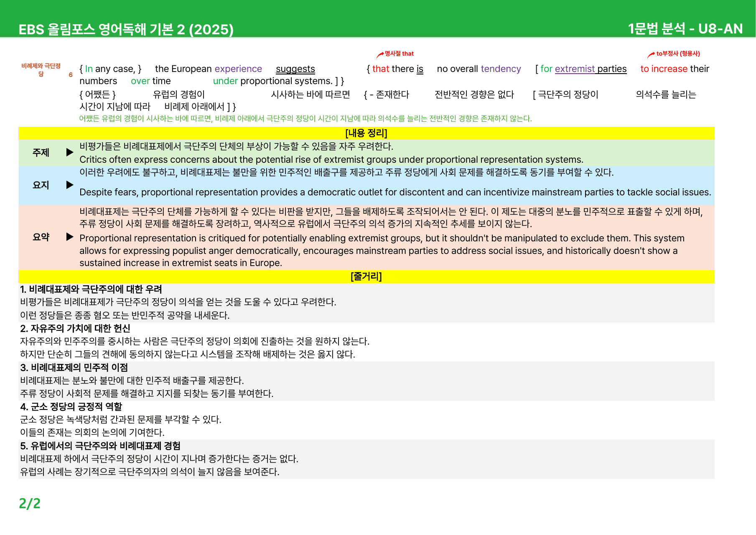Click the underlined phrase 'for extremist parties'

point(583,69)
